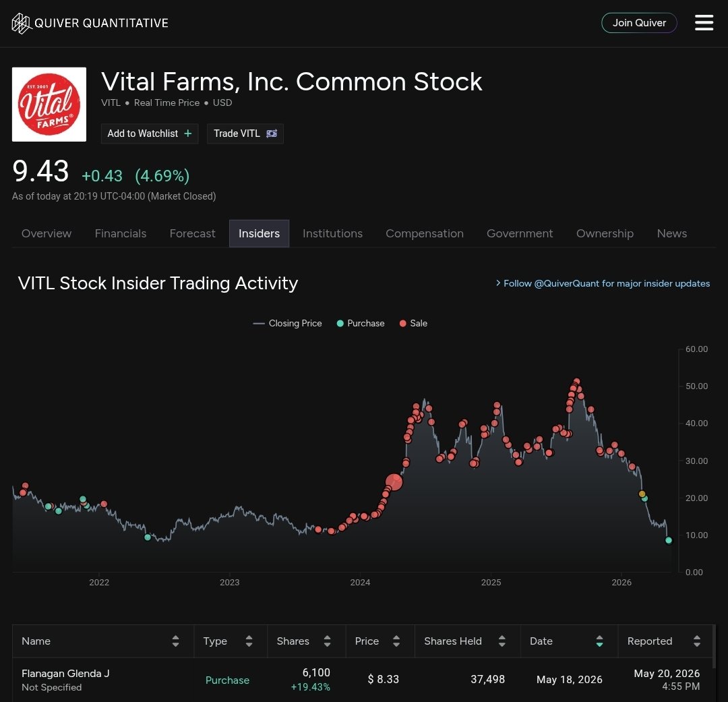Click the Vital Farms logo image
The image size is (728, 702).
coord(49,105)
